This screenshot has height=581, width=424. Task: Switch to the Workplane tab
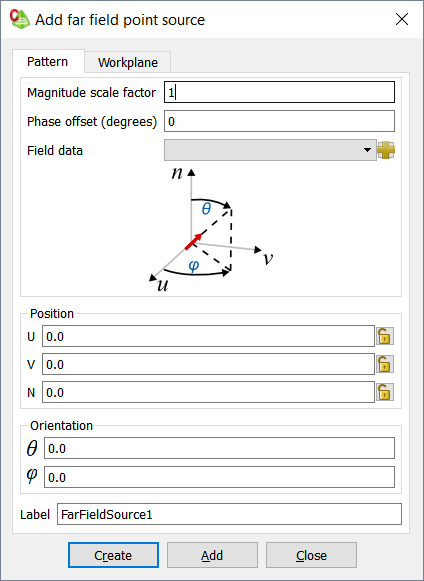click(x=127, y=62)
